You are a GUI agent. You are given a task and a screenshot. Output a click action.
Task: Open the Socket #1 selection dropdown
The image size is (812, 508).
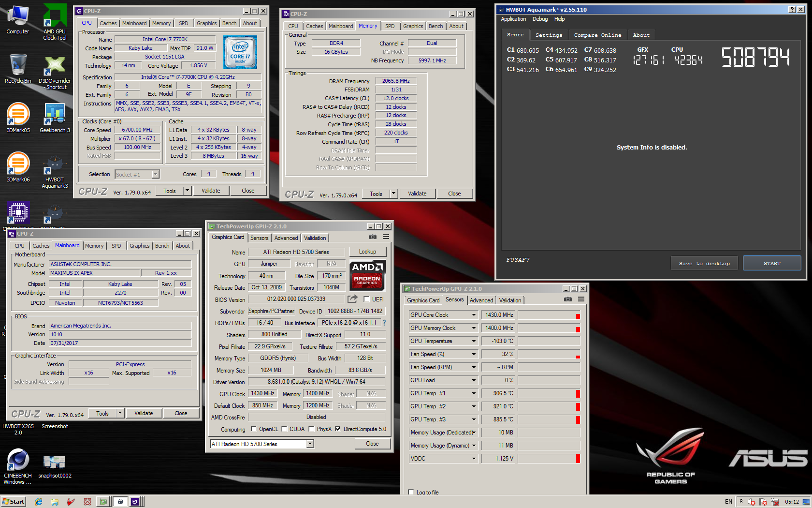tap(155, 174)
